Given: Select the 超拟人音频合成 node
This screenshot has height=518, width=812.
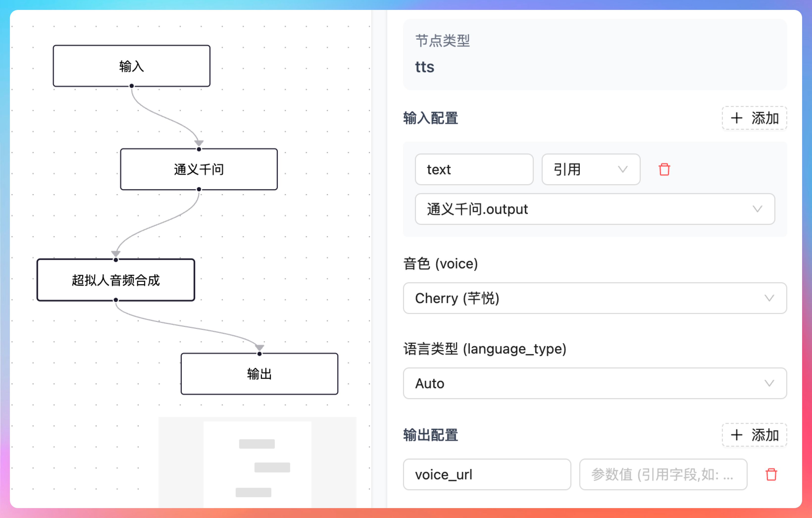Looking at the screenshot, I should pyautogui.click(x=116, y=280).
